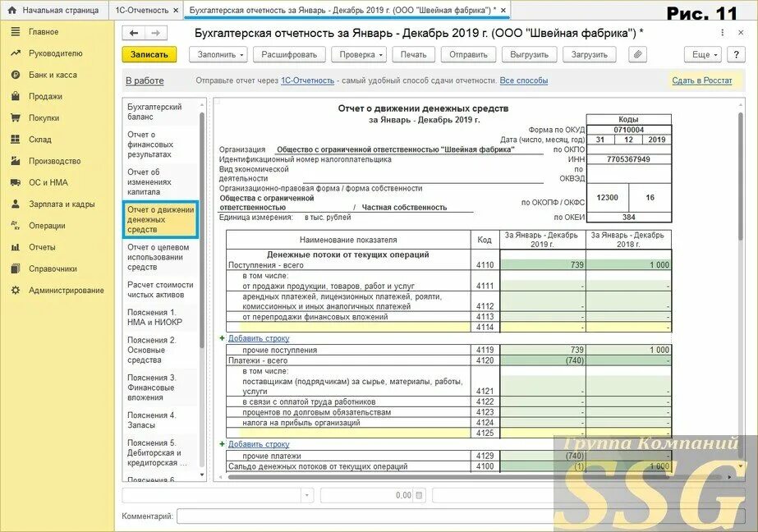Expand the Проверка dropdown button
The image size is (758, 532).
pyautogui.click(x=361, y=55)
